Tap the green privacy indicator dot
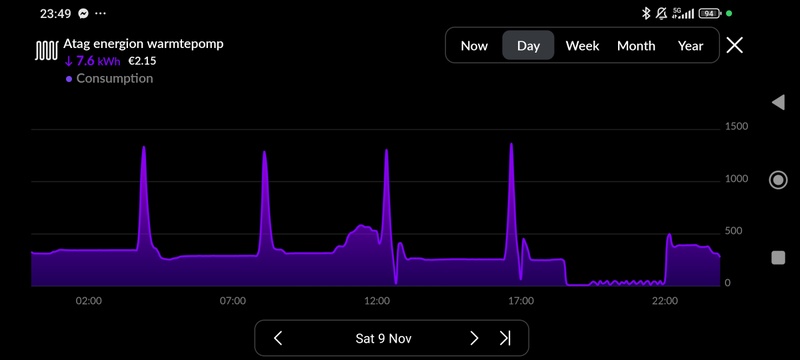 tap(729, 14)
